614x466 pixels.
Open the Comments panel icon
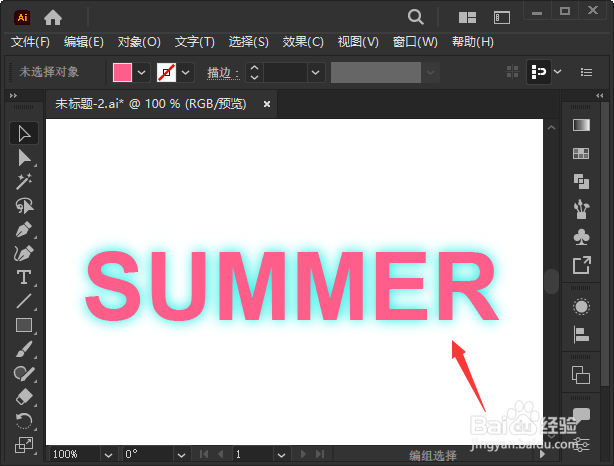pos(581,415)
